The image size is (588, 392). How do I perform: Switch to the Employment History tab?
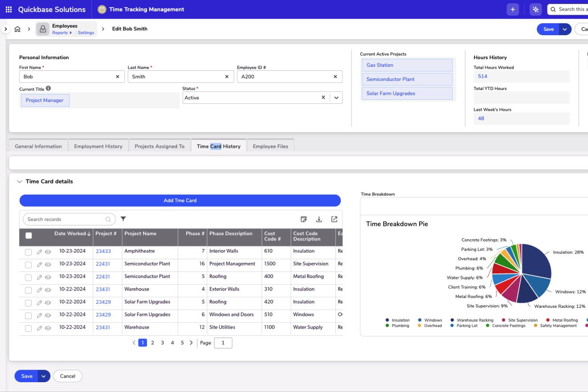(x=98, y=146)
